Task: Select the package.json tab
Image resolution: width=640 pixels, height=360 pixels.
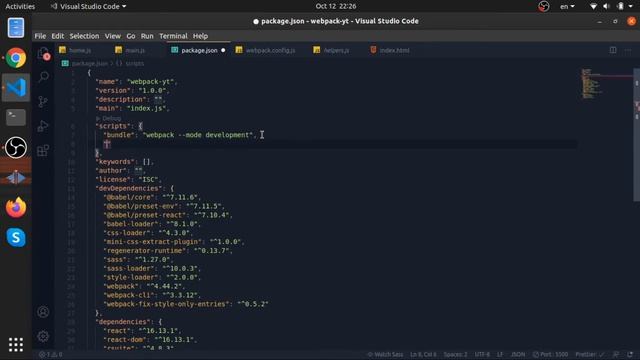Action: pos(199,50)
